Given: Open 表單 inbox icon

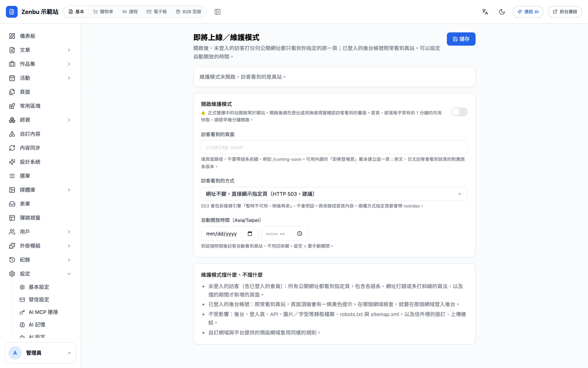Looking at the screenshot, I should (12, 204).
